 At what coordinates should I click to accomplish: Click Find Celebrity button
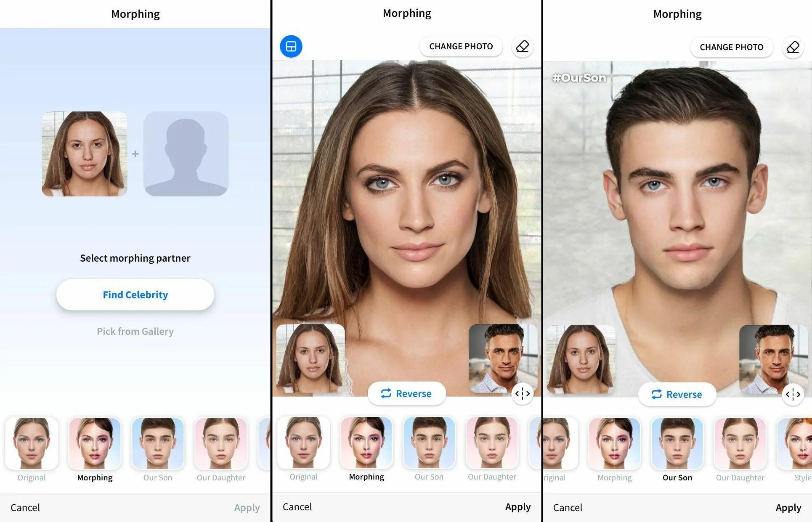coord(135,294)
